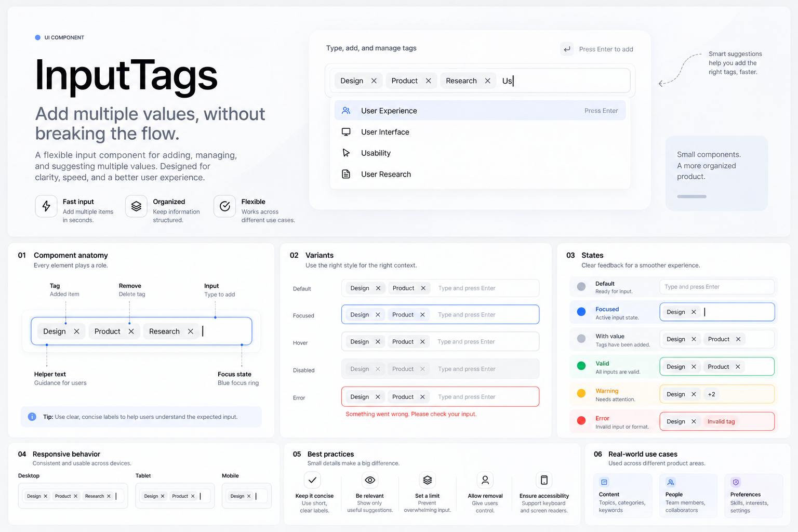Screen dimensions: 798x532
Task: Click the Enter key icon beside Press Enter
Action: coord(567,49)
